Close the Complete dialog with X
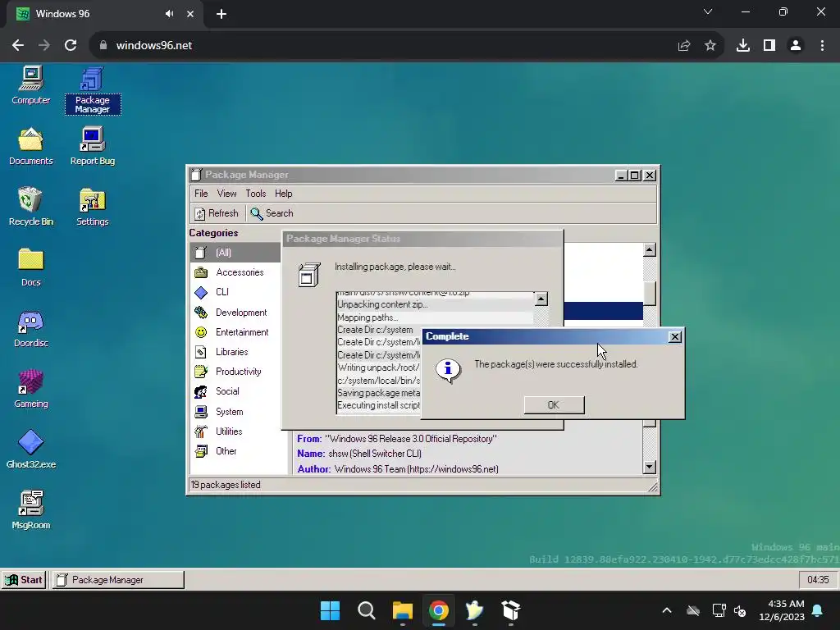 (675, 336)
